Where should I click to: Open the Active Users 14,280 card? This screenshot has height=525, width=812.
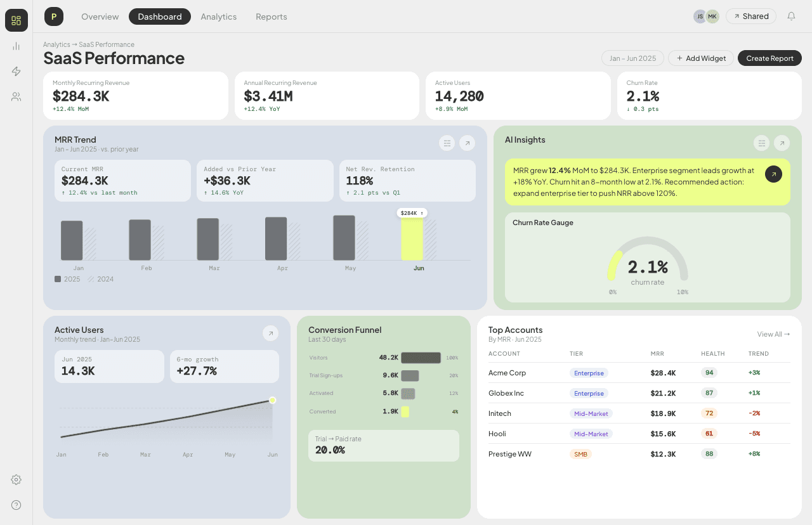(518, 96)
